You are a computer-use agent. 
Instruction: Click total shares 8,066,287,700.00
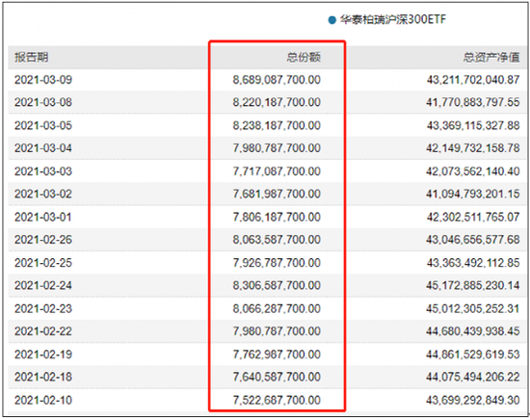277,308
